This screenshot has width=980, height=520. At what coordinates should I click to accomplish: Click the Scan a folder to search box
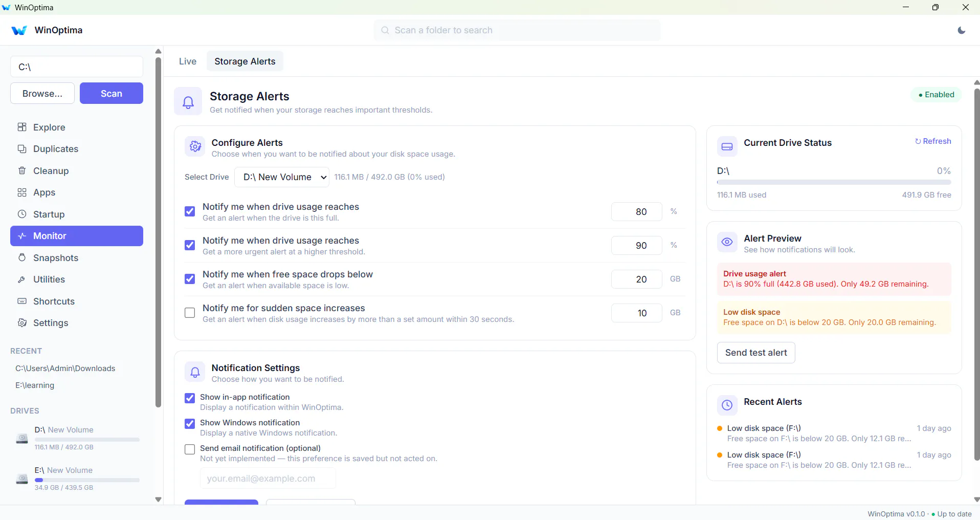coord(517,30)
